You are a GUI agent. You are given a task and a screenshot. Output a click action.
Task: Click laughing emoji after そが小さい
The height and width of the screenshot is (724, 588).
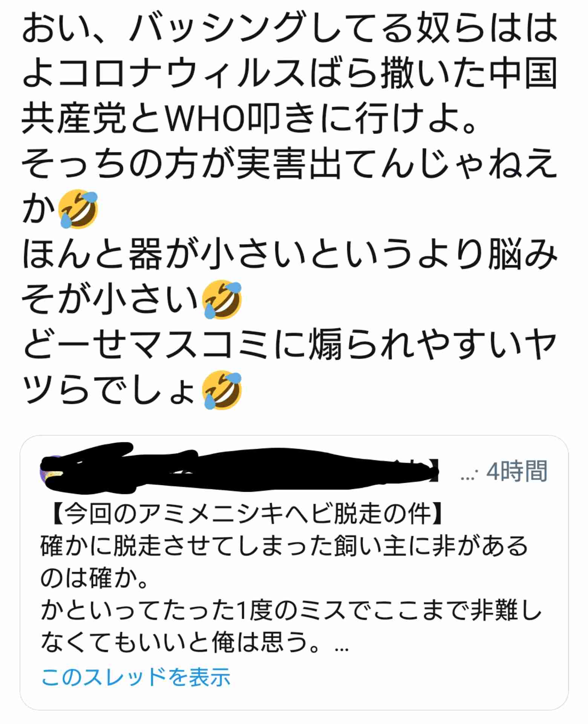point(222,300)
